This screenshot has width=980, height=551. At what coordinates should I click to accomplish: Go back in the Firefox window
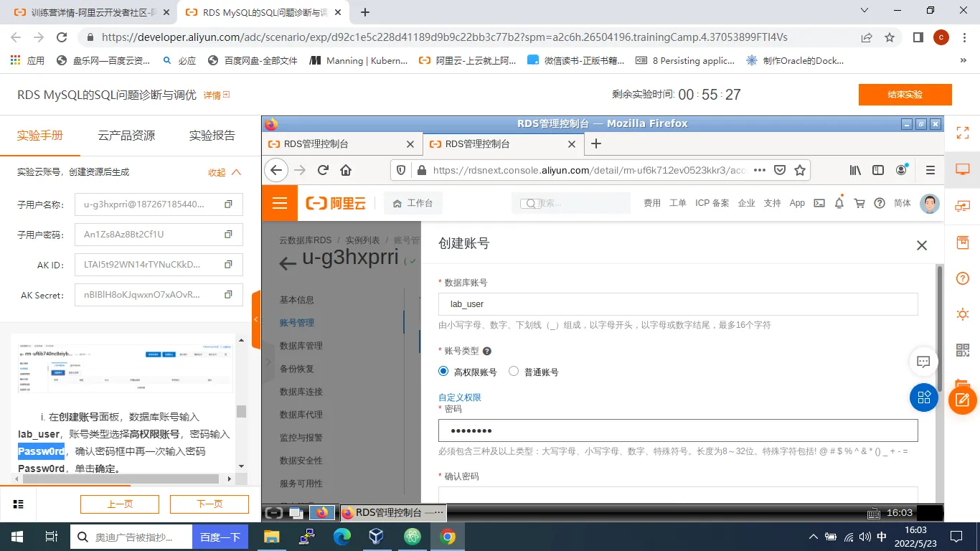point(276,170)
